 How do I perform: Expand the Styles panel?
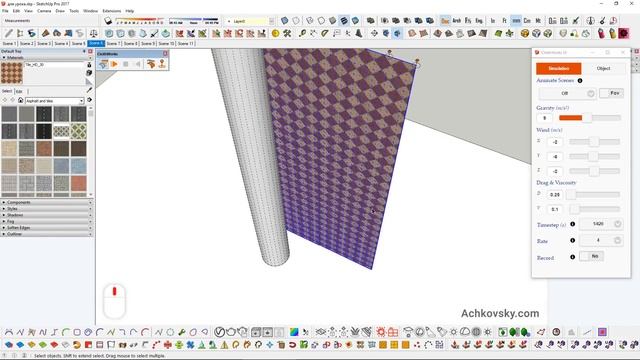(47, 209)
